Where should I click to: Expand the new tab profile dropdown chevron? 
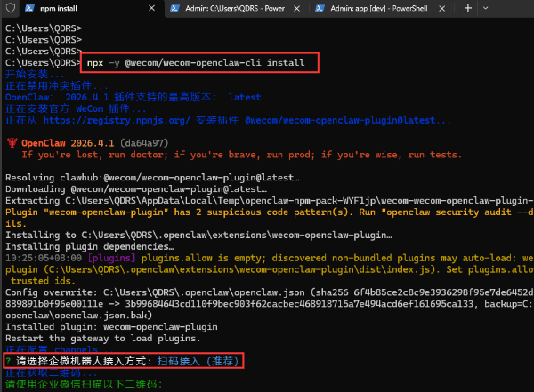tap(487, 9)
